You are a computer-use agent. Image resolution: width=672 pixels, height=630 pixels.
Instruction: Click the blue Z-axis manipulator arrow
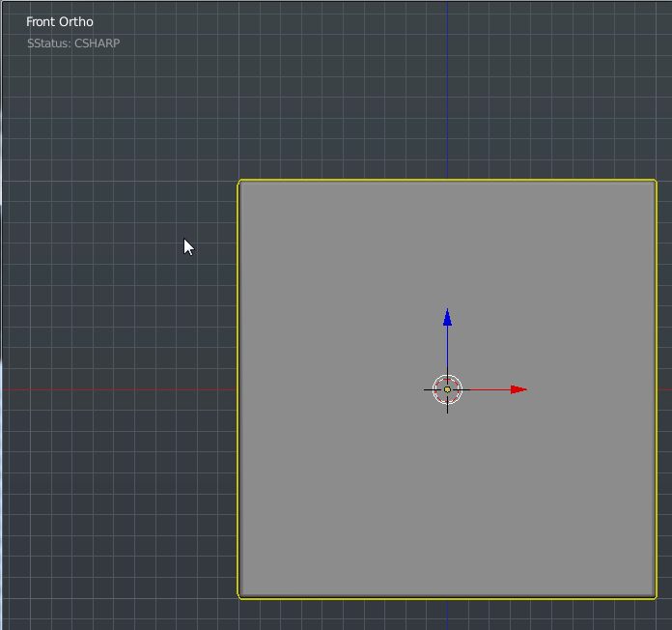[x=447, y=318]
